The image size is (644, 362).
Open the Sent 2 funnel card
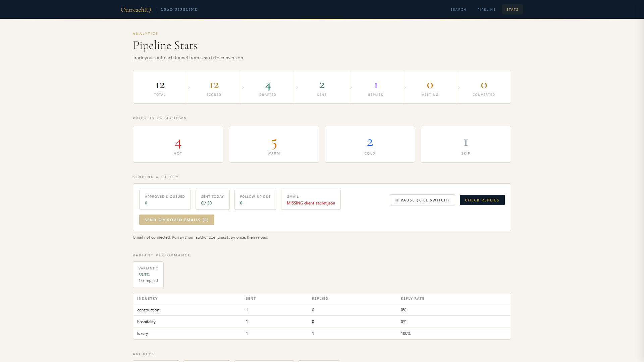(322, 87)
